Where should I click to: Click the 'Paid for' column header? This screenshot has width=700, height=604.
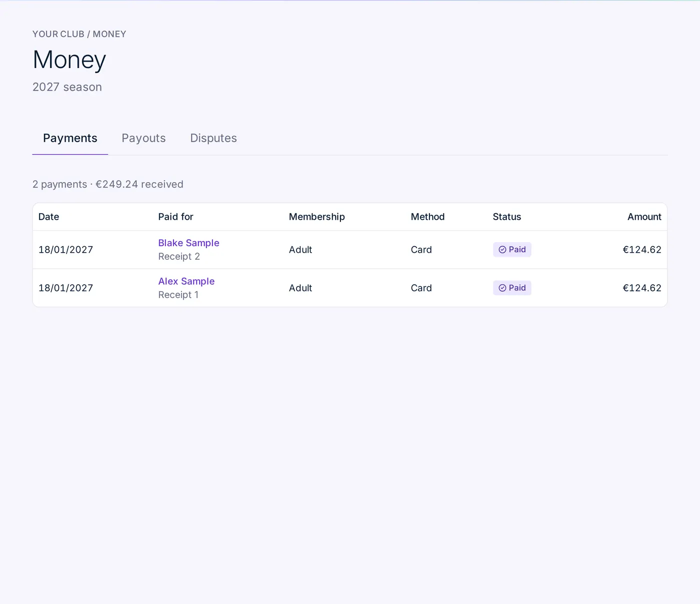pyautogui.click(x=175, y=217)
